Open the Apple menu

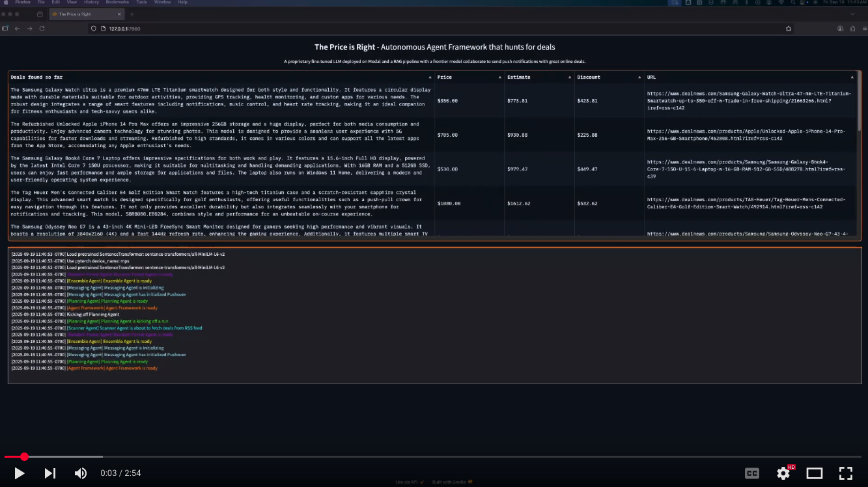tap(7, 2)
